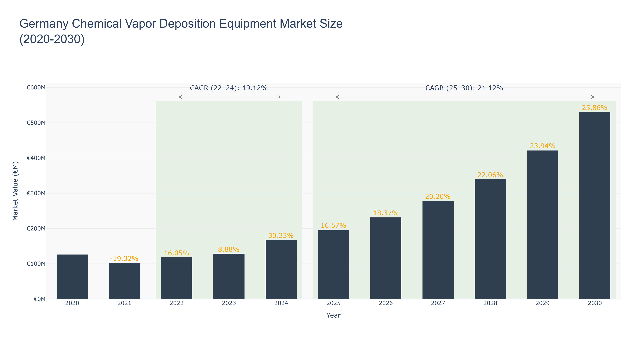
Task: Click the 2022 x-axis label
Action: tap(177, 303)
